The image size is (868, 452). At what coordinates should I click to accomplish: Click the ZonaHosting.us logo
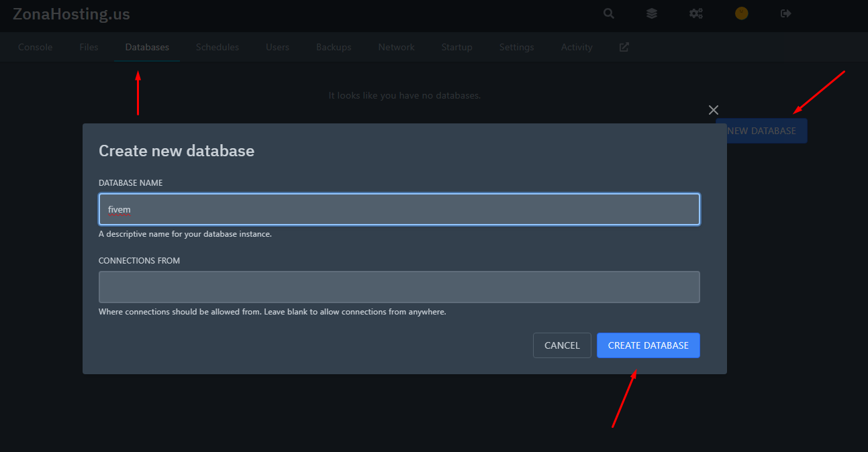[x=71, y=14]
